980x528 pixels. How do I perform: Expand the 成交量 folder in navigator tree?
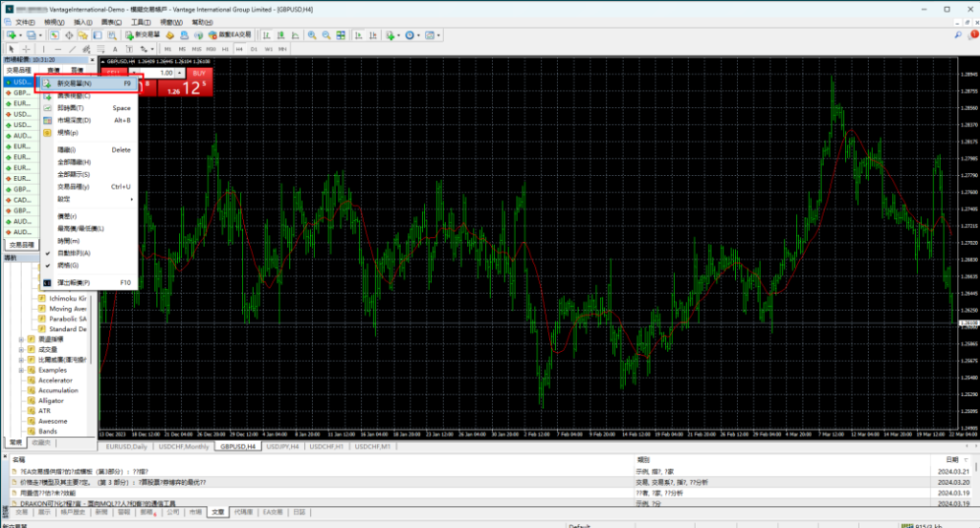pyautogui.click(x=21, y=350)
